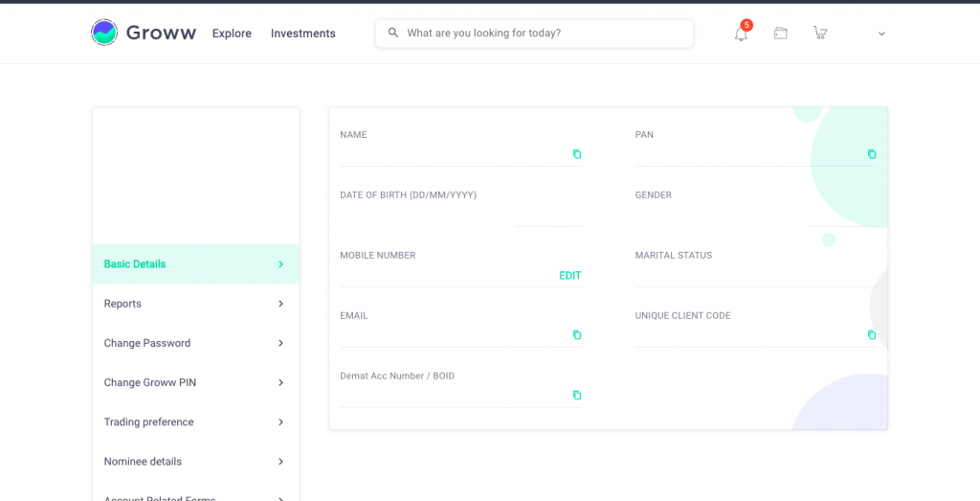Click the chevron beside Nominee details
Image resolution: width=980 pixels, height=501 pixels.
click(280, 461)
